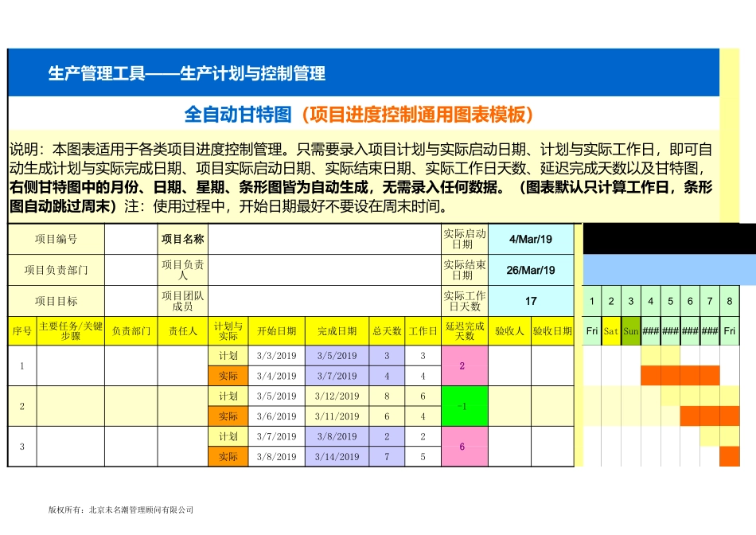Viewport: 756px width, 535px height.
Task: Select the completion date 3/14/2019
Action: click(x=337, y=456)
